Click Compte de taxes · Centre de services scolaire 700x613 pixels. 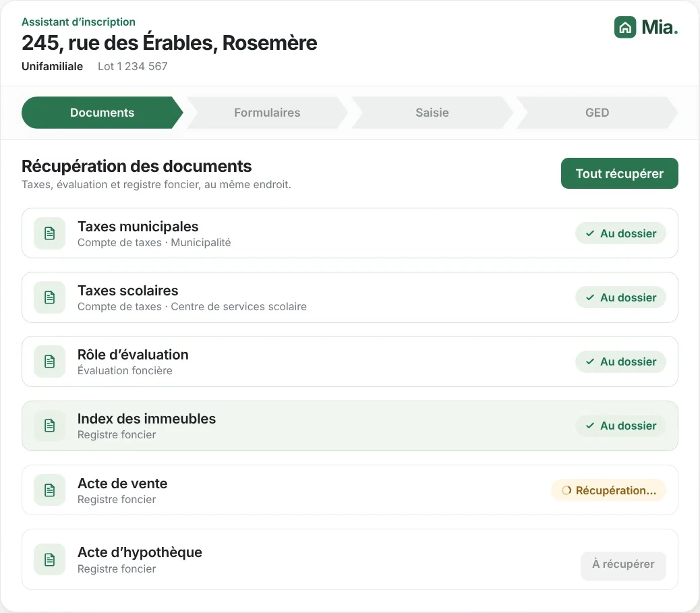(192, 307)
